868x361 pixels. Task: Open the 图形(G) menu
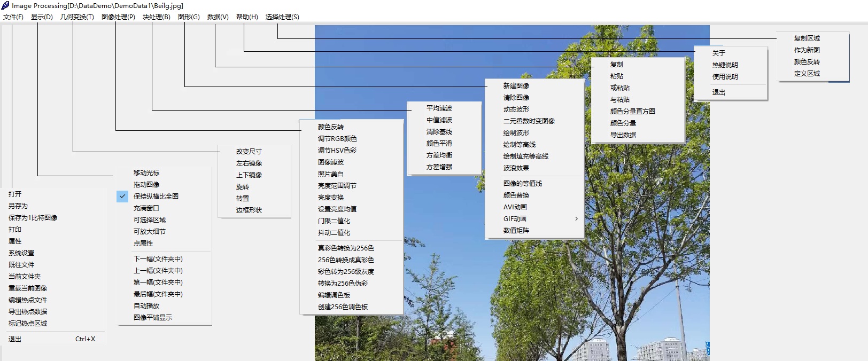[x=189, y=17]
